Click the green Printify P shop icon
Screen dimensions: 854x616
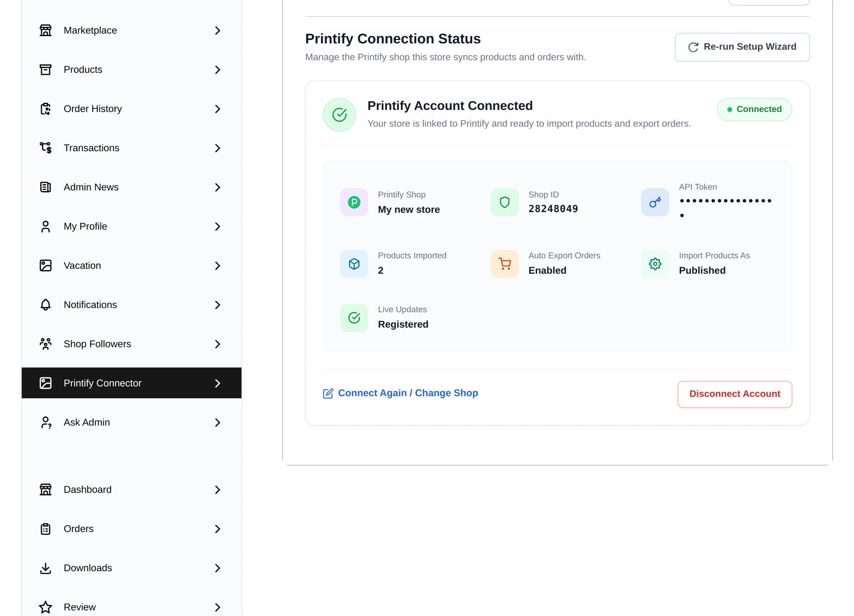tap(354, 202)
